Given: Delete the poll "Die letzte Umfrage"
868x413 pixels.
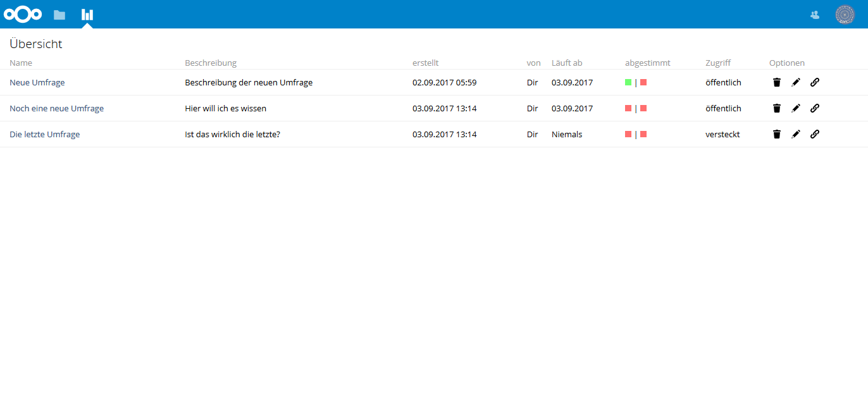Looking at the screenshot, I should tap(777, 134).
